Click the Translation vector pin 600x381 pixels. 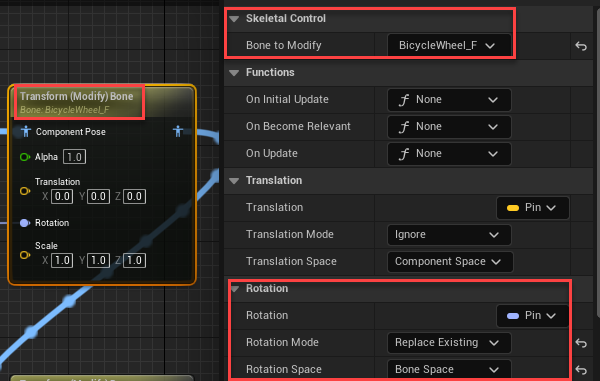[25, 190]
